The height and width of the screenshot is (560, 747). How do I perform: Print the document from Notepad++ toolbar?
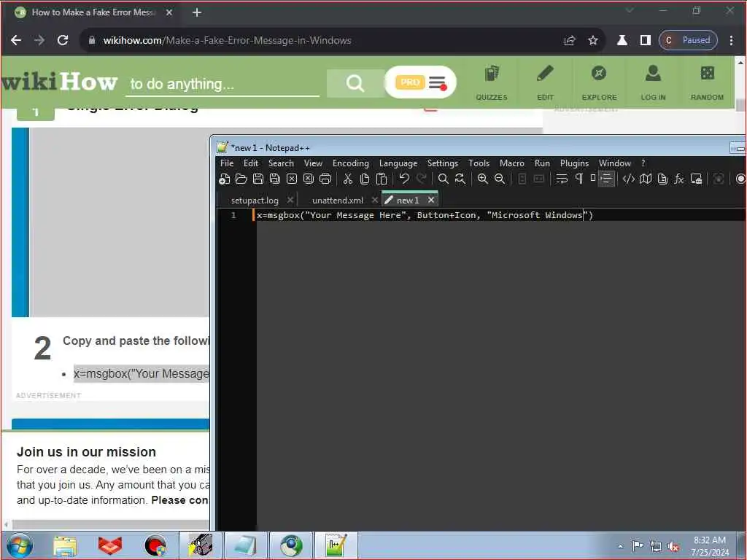[x=325, y=179]
